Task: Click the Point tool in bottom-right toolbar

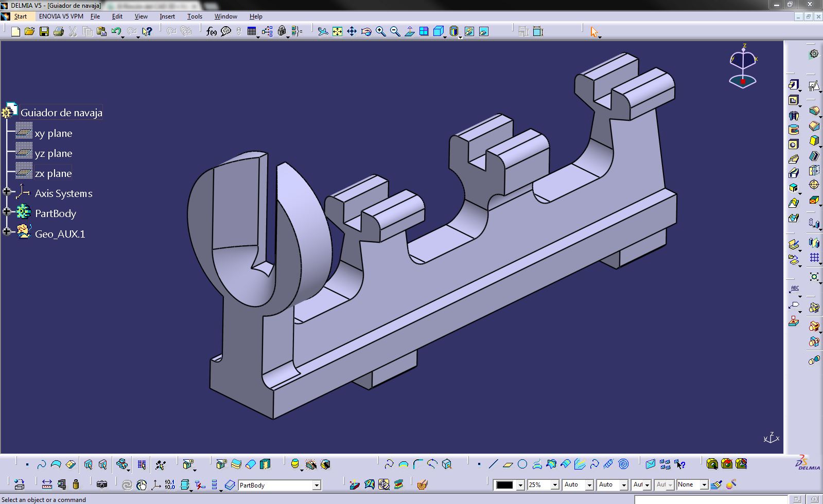Action: pos(479,464)
